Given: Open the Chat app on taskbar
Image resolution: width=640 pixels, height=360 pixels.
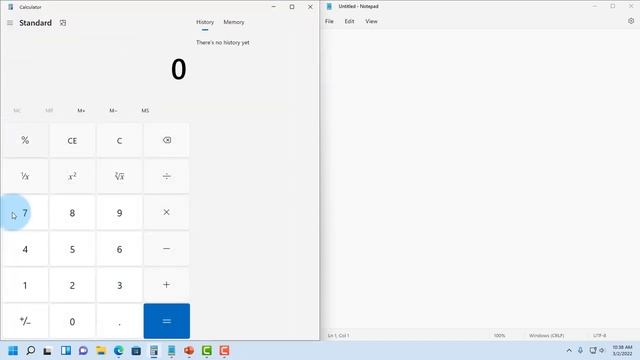Looking at the screenshot, I should [83, 351].
